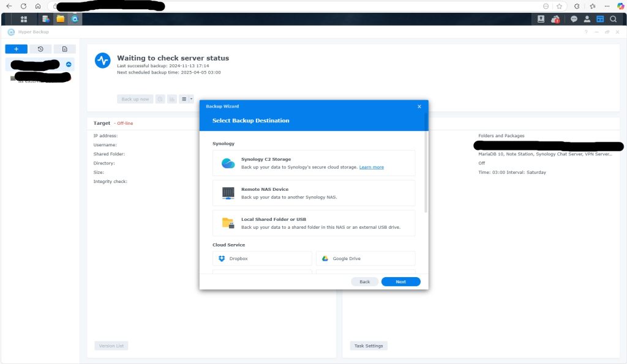Click the round blue icon on the selected task
Screen dimensions: 627x364
click(x=69, y=64)
